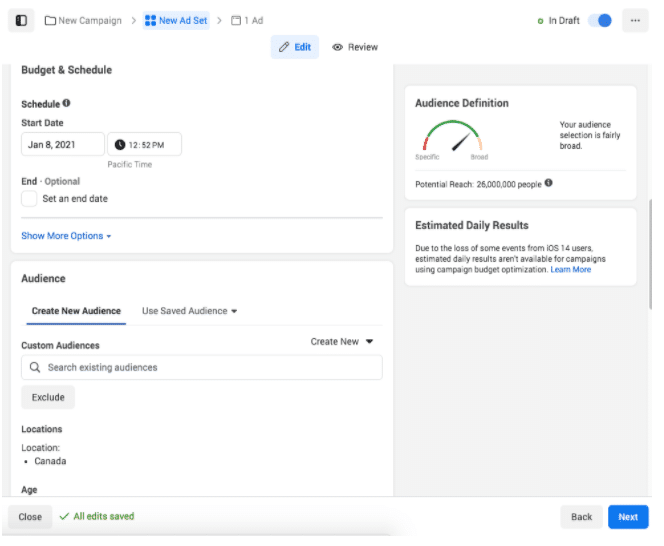Click the Schedule info icon
The width and height of the screenshot is (664, 546).
coord(67,103)
